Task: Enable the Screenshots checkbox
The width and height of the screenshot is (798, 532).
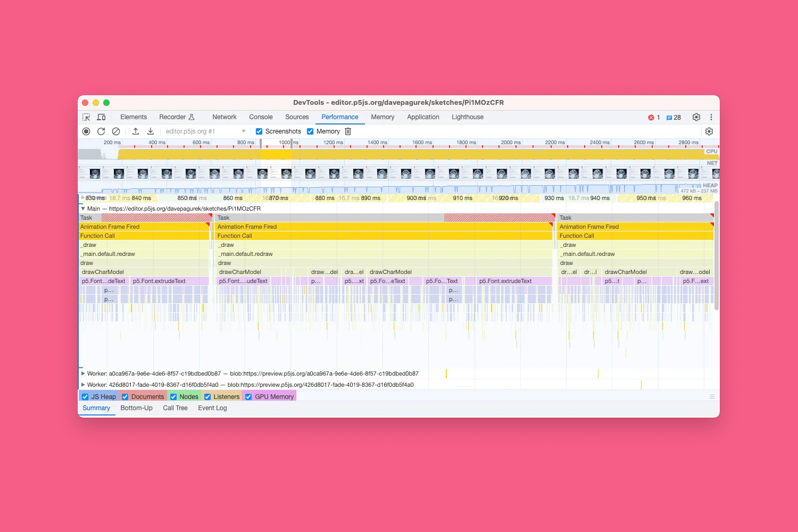Action: pos(260,131)
